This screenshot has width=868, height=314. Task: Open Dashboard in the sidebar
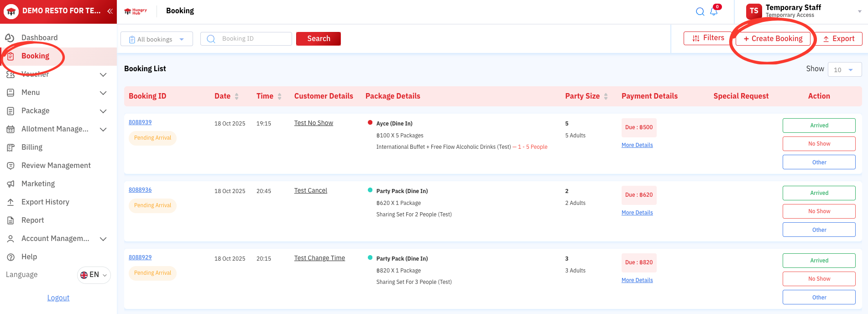tap(39, 37)
